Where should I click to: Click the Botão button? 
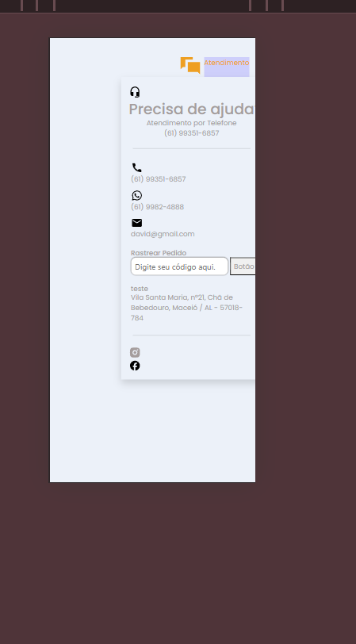point(243,266)
